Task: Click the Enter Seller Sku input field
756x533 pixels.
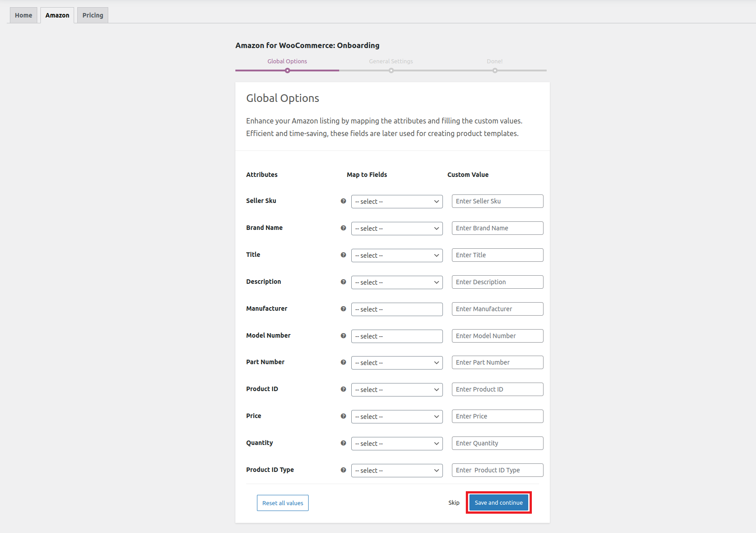Action: (497, 201)
